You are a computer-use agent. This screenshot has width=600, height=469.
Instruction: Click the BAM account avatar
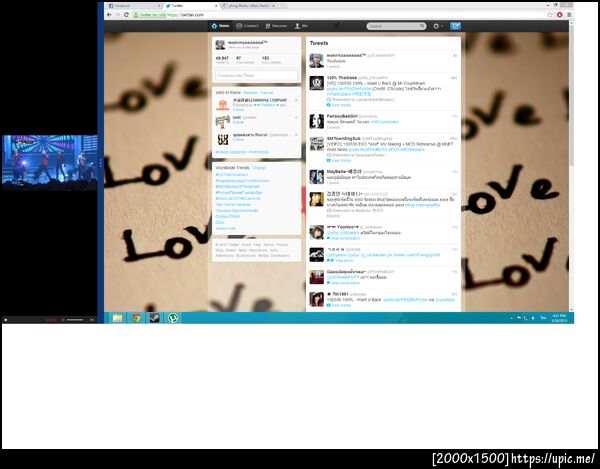coord(222,122)
